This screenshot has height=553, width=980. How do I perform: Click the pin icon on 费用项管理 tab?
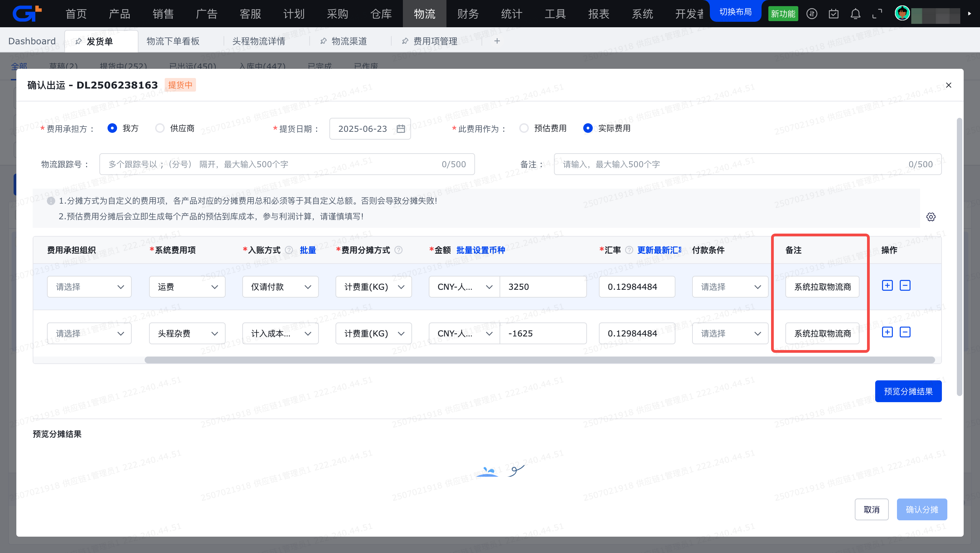pyautogui.click(x=405, y=41)
